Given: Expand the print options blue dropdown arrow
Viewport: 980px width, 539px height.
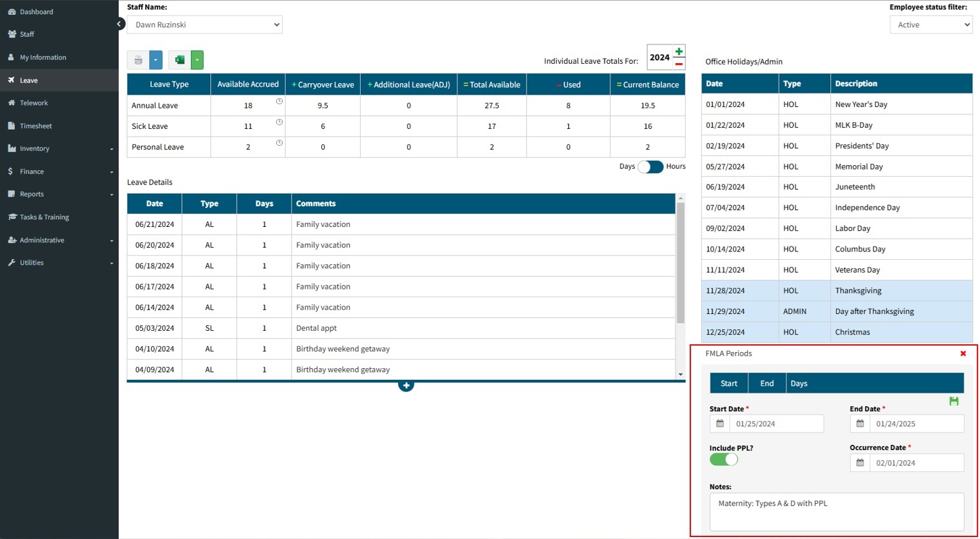Looking at the screenshot, I should click(x=156, y=60).
